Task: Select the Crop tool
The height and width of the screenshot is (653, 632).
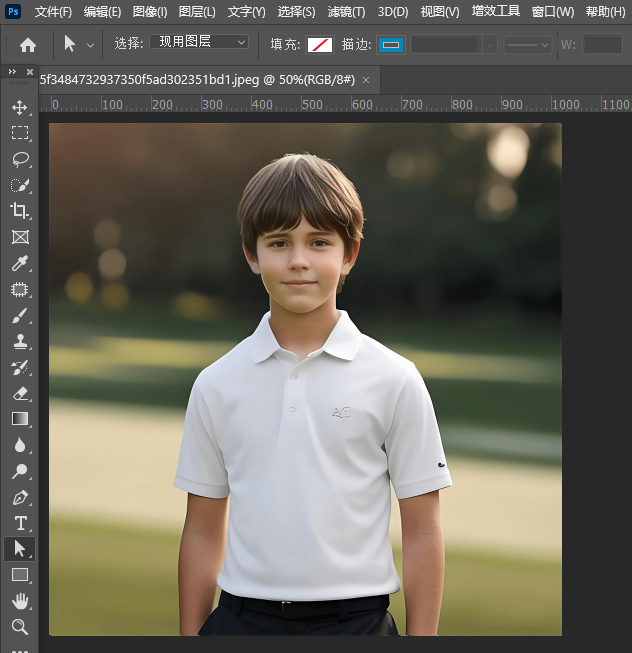Action: pos(20,211)
